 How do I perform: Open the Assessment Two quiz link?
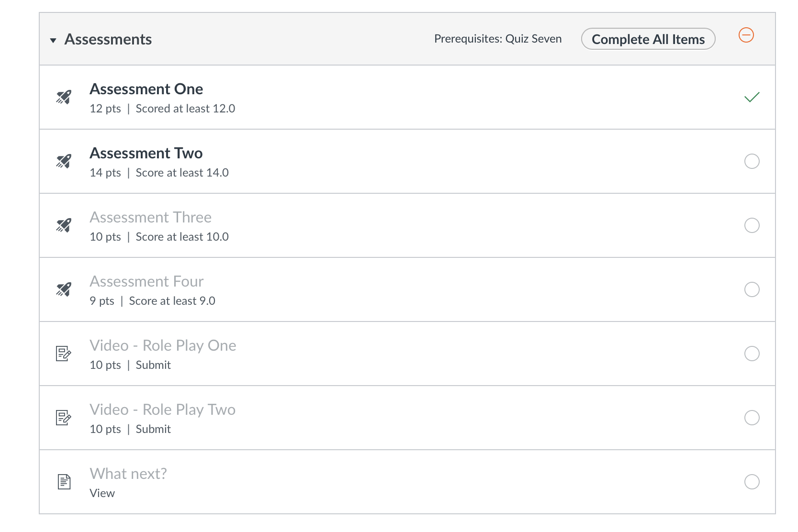point(146,153)
